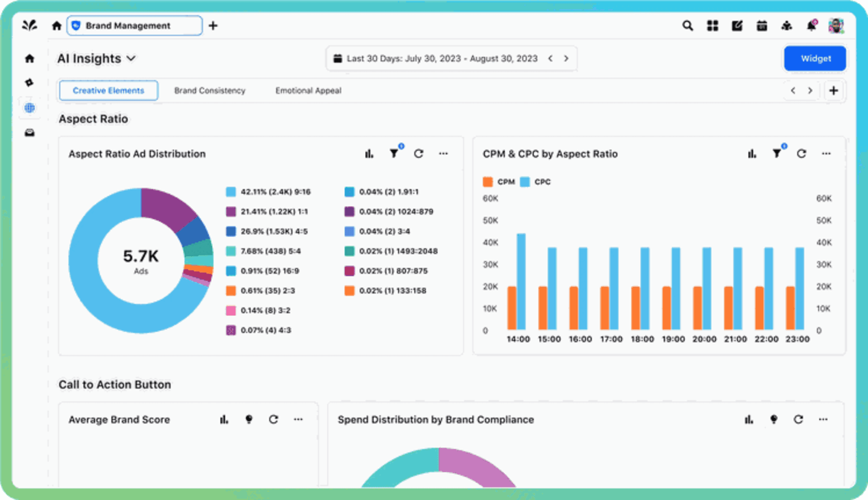This screenshot has height=500, width=868.
Task: Refresh the Aspect Ratio Ad Distribution chart
Action: [x=419, y=154]
